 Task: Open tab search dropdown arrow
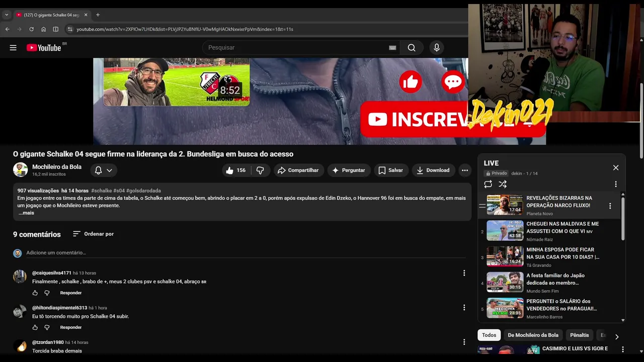coord(7,15)
